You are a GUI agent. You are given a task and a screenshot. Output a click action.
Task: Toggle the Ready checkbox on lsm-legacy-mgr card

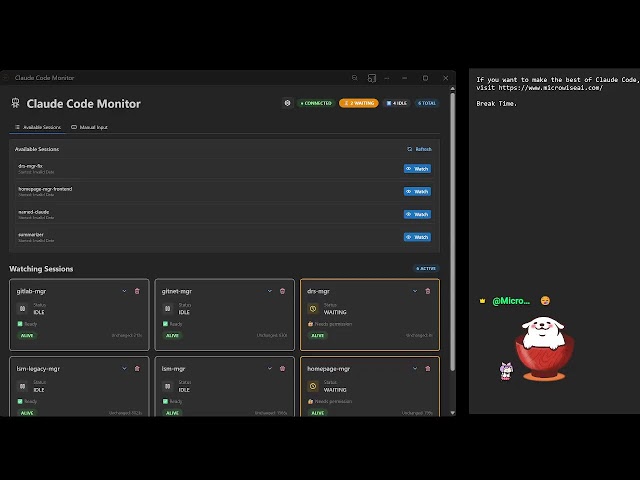tap(20, 402)
